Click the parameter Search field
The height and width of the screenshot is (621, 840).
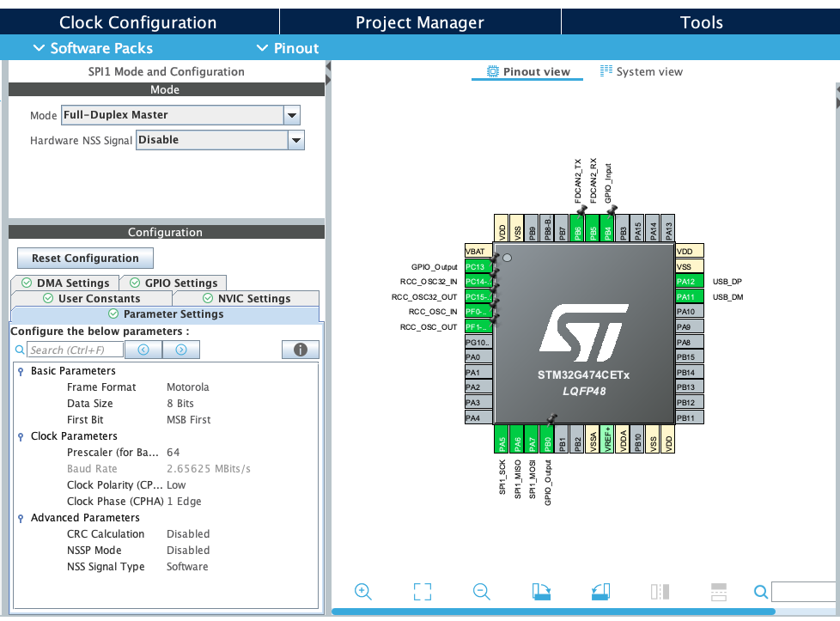(75, 350)
